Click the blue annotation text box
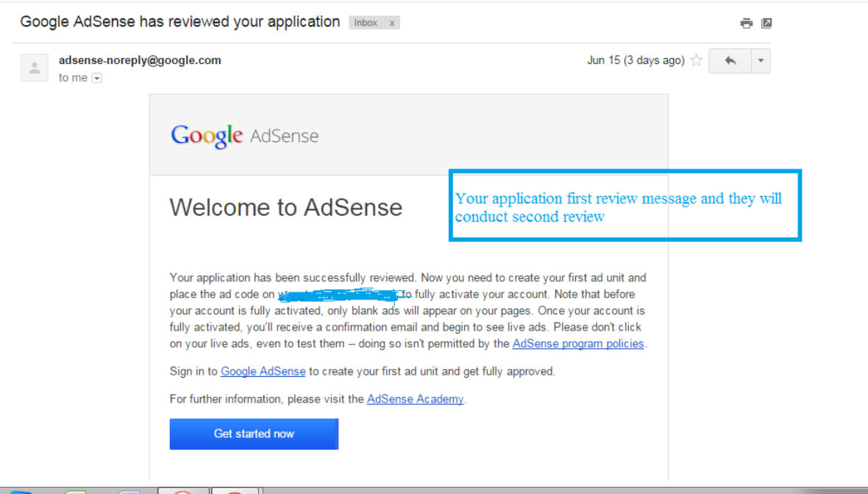Viewport: 868px width, 494px height. [x=624, y=207]
